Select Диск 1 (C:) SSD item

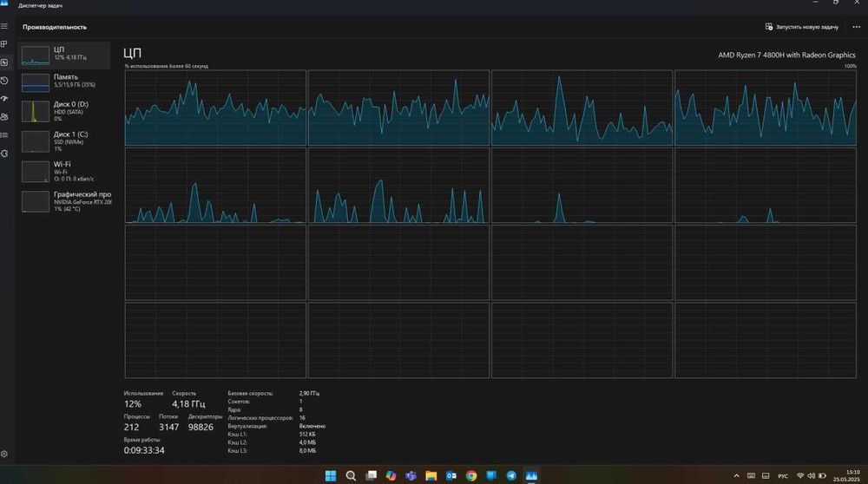pos(65,141)
